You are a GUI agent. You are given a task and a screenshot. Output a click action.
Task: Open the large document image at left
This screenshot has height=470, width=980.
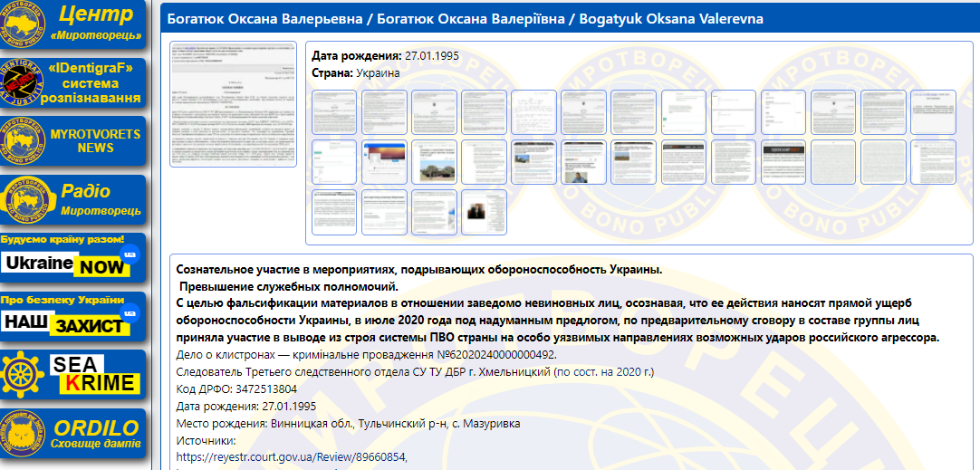tap(234, 103)
